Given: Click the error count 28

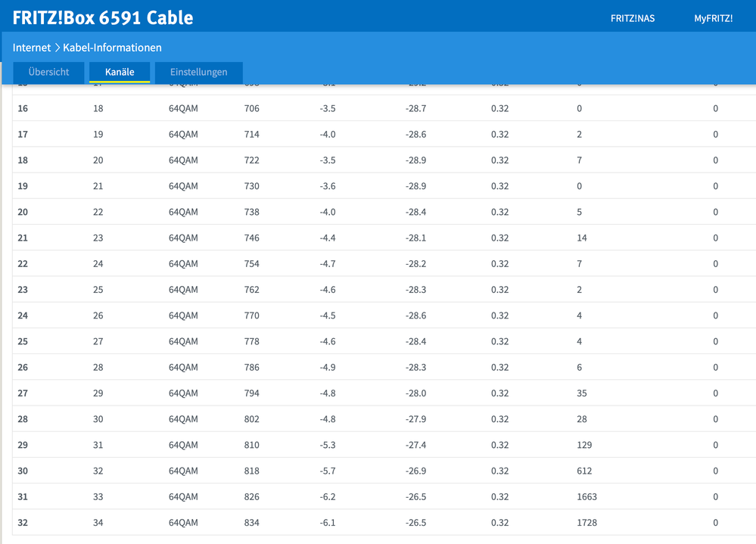Looking at the screenshot, I should [x=582, y=419].
